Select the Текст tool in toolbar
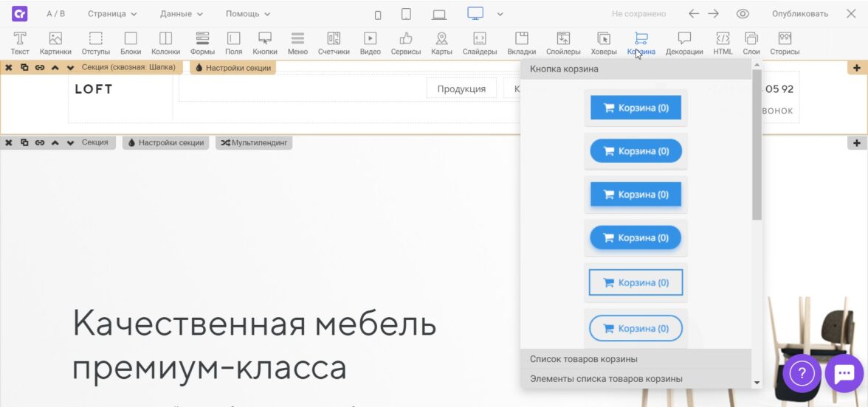The image size is (868, 407). click(20, 44)
